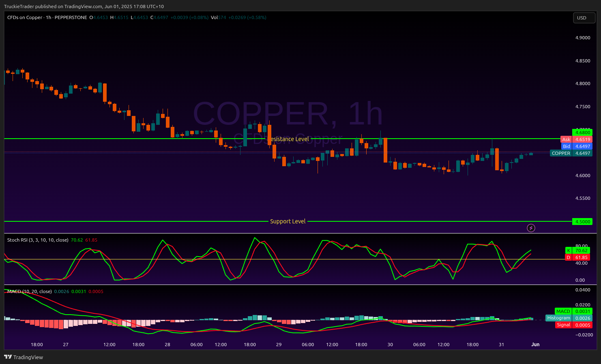Click the CFDs on Copper symbol title
Image resolution: width=601 pixels, height=364 pixels.
[47, 17]
